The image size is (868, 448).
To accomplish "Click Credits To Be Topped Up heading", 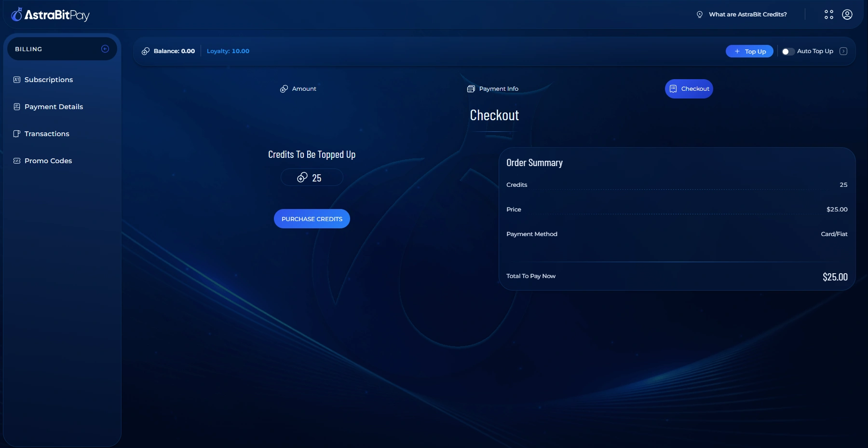I will click(312, 154).
